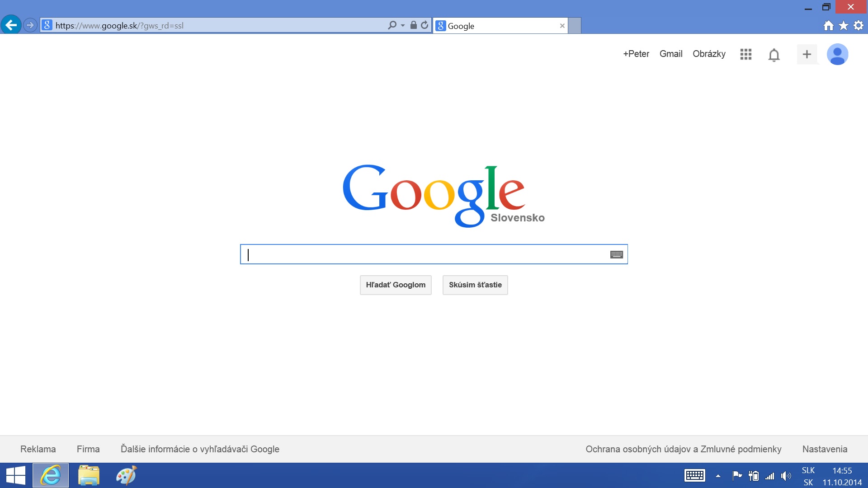Screen dimensions: 868x488
Task: Click the Hľadať Googlom button
Action: 396,285
